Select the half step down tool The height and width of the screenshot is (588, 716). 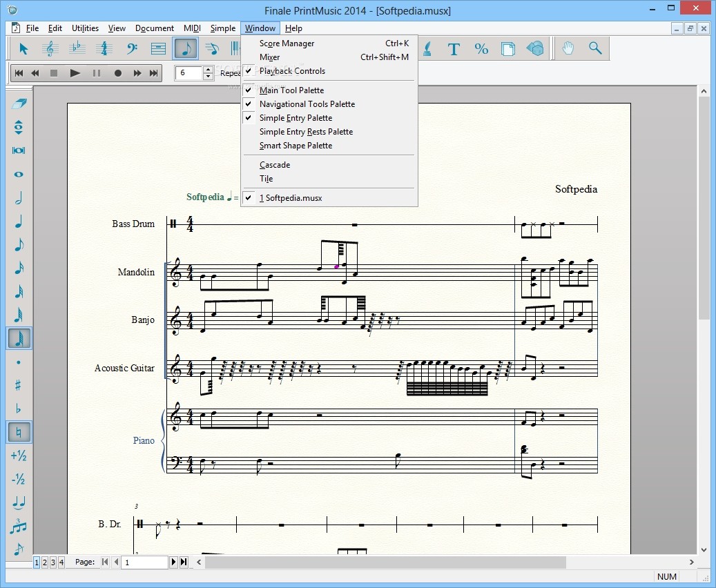click(19, 479)
